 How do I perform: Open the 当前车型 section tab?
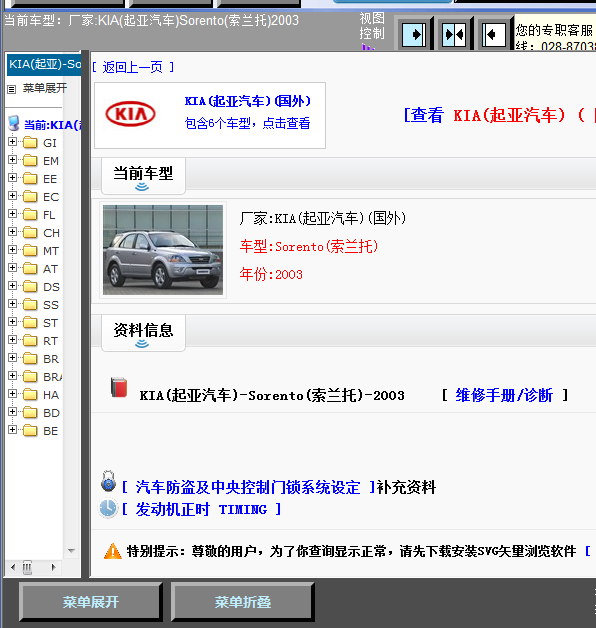(143, 176)
